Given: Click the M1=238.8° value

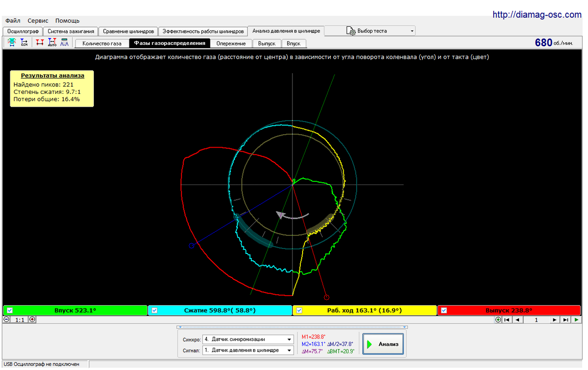Looking at the screenshot, I should point(314,337).
